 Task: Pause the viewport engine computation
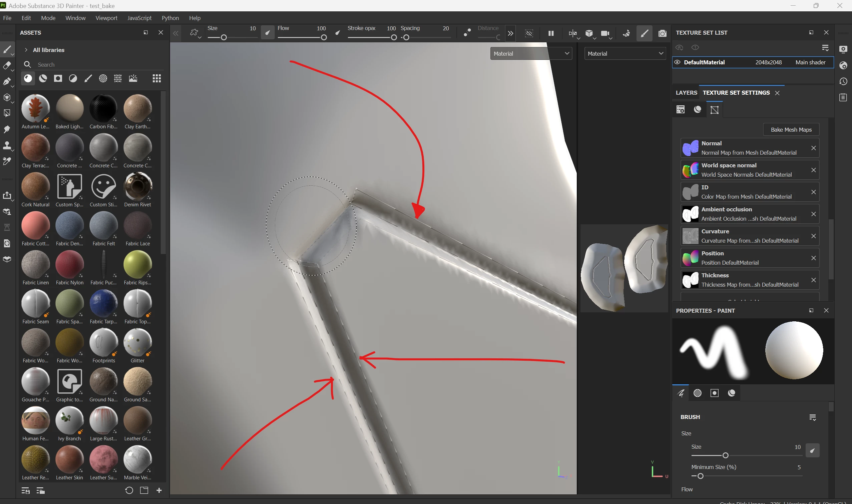(x=551, y=33)
